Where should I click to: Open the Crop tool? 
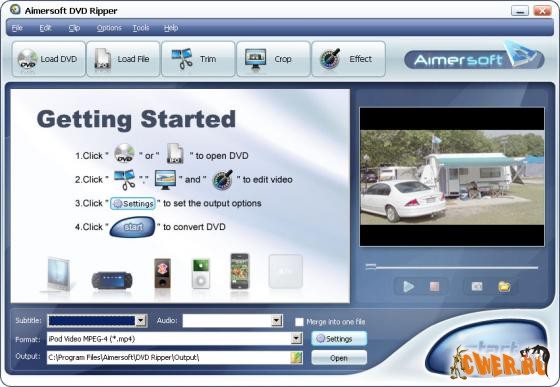273,59
